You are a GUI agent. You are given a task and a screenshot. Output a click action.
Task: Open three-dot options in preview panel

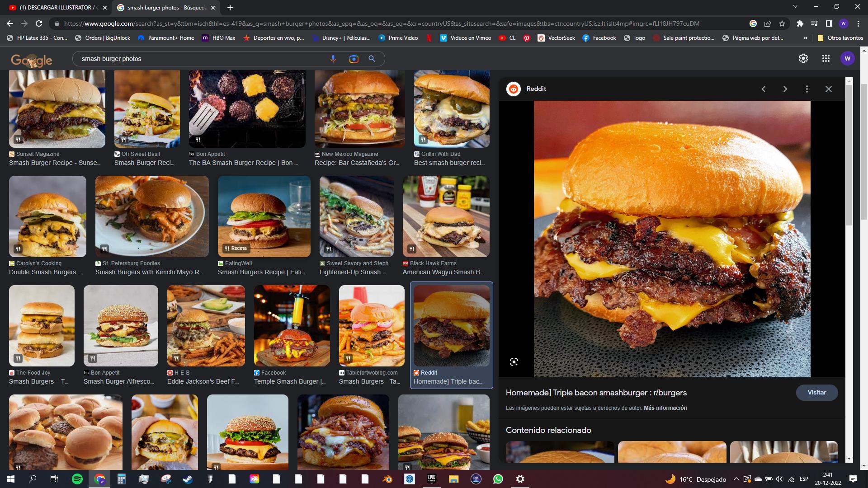(x=807, y=89)
